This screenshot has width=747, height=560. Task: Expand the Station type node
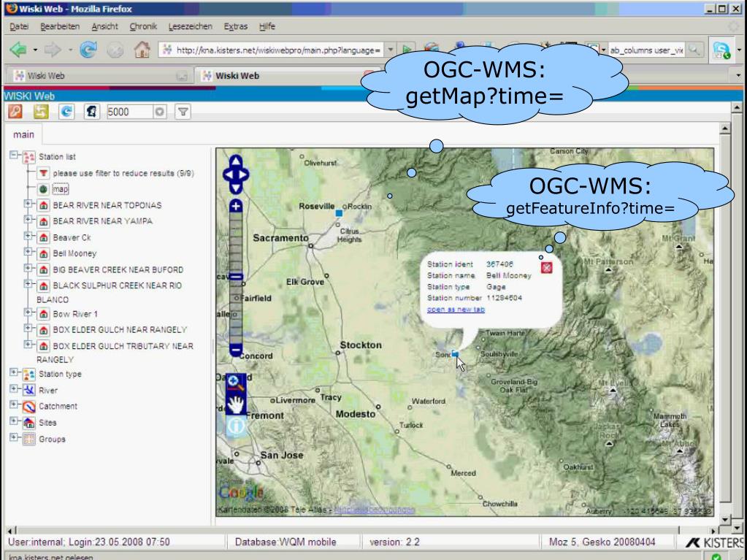tap(14, 372)
